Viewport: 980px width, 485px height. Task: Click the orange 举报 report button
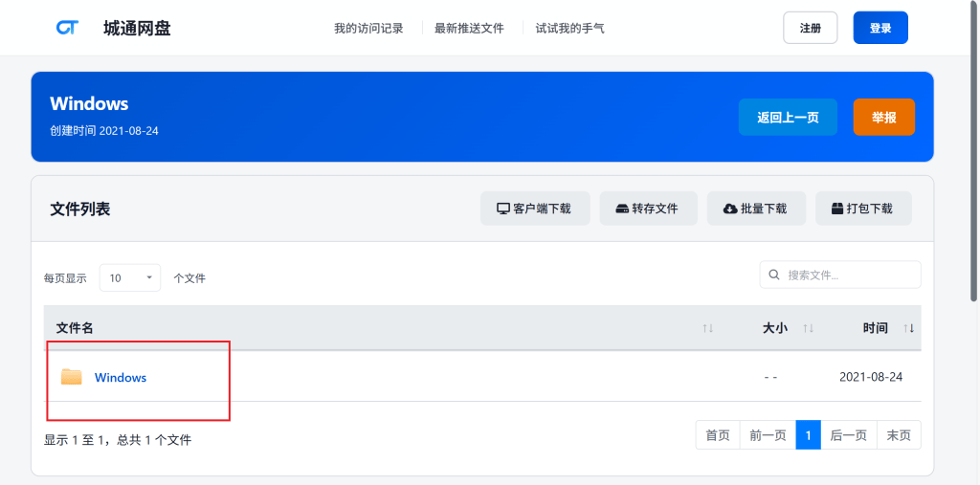(x=883, y=118)
